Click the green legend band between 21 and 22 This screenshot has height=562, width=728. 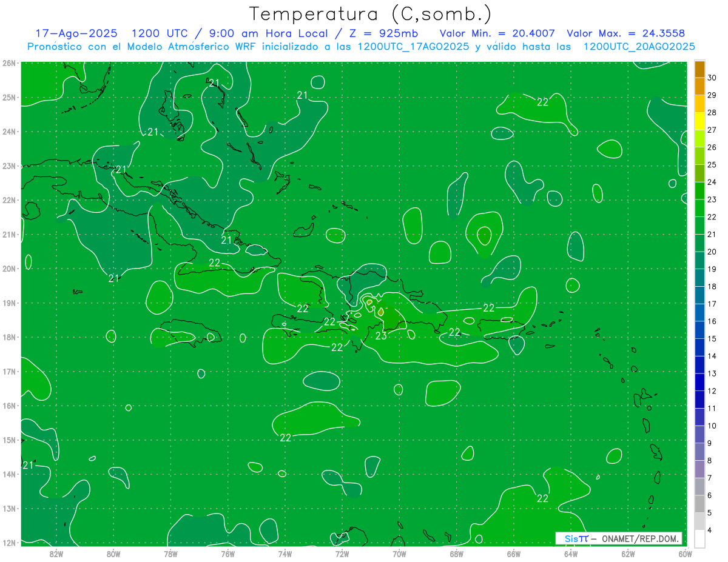click(x=699, y=226)
